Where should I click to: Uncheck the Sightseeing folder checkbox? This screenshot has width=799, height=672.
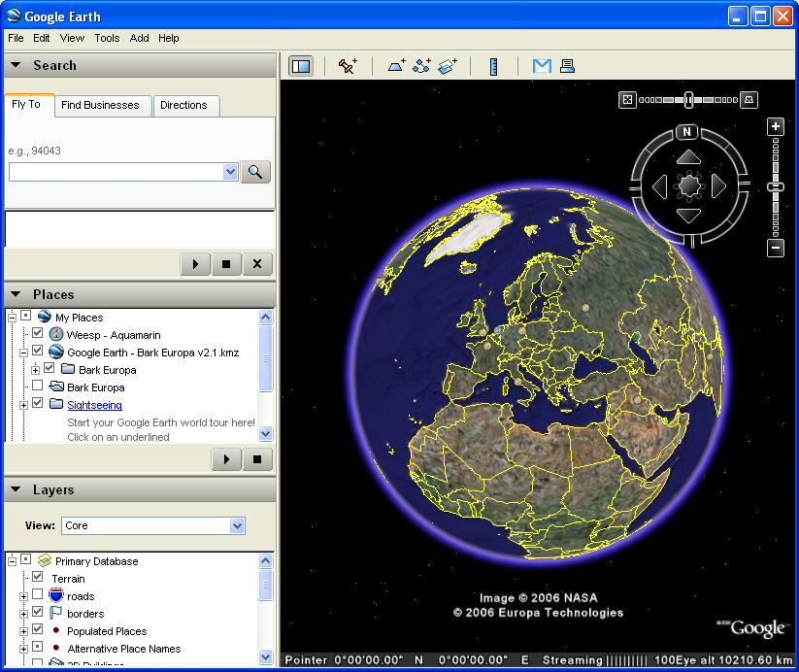coord(37,403)
